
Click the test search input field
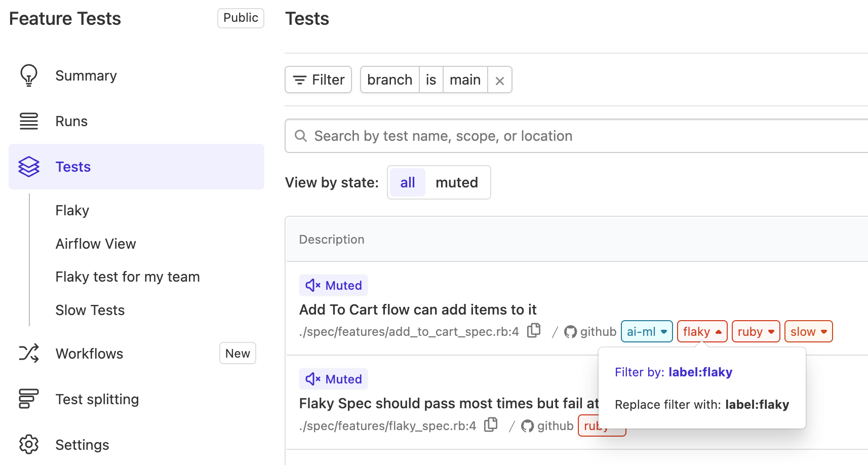506,136
